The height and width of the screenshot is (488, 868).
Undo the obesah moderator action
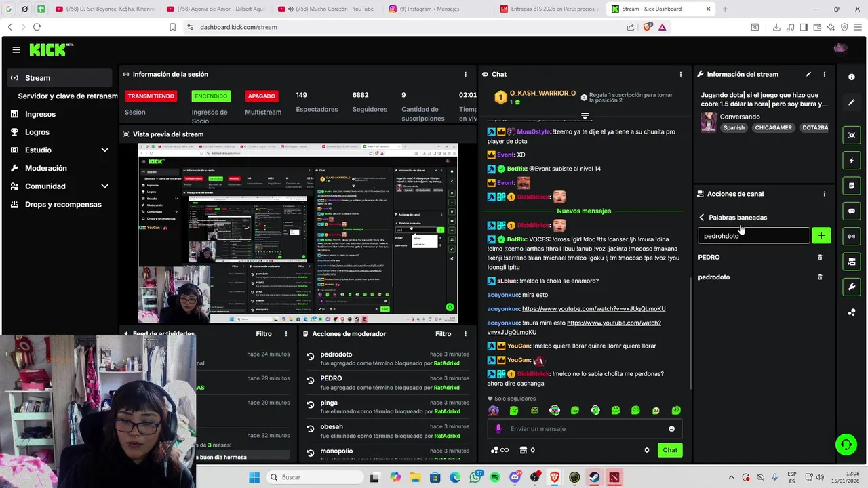310,429
